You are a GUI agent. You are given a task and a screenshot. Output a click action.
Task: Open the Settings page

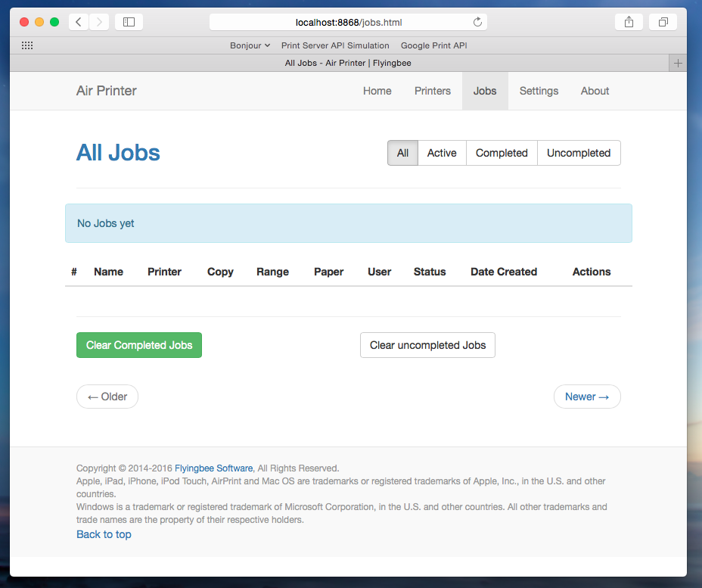pyautogui.click(x=539, y=91)
